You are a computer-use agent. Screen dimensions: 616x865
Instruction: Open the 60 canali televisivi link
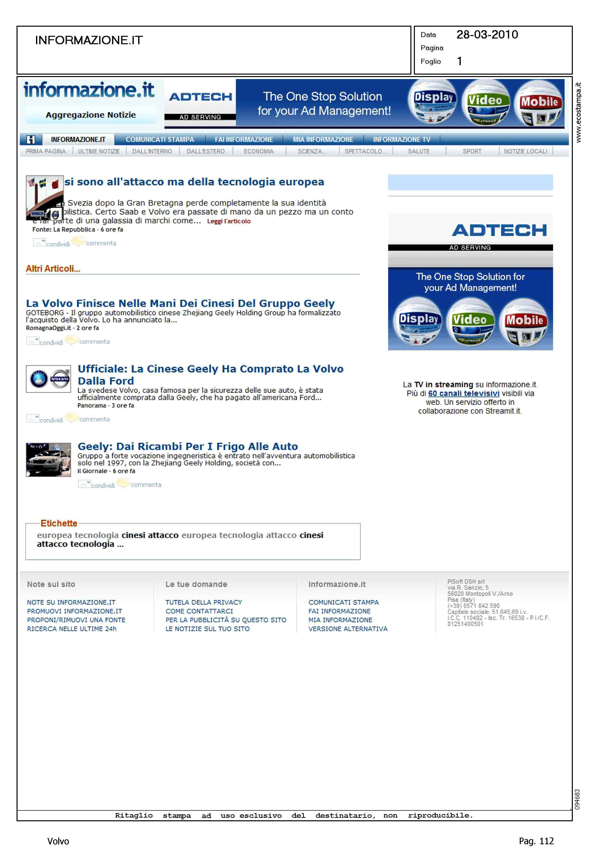coord(463,393)
